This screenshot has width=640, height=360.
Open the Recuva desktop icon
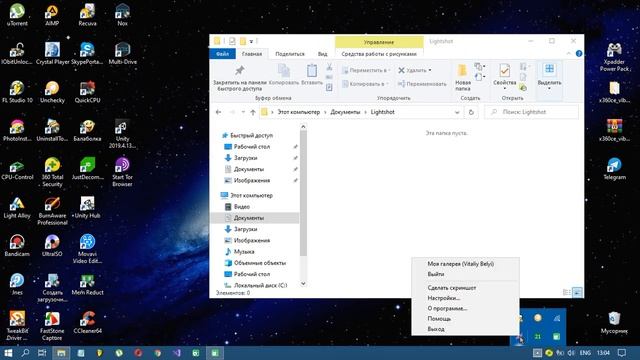[x=87, y=15]
